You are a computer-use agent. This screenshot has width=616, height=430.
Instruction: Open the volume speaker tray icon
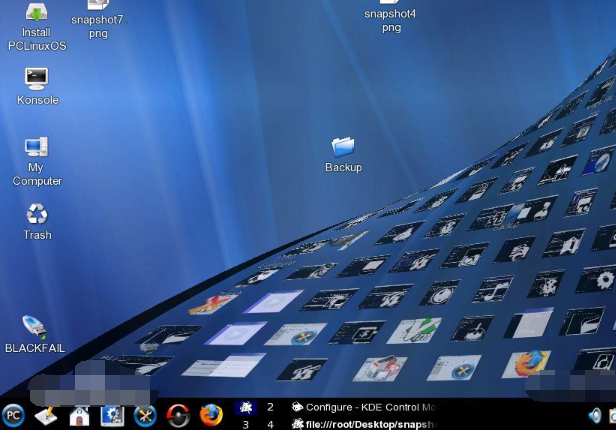pyautogui.click(x=595, y=415)
